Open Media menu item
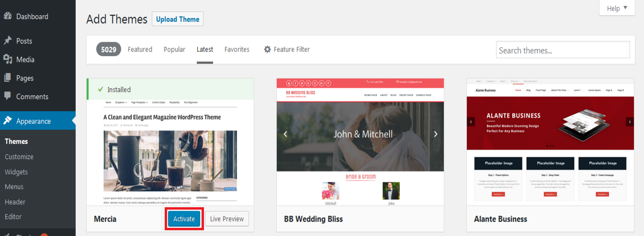 tap(38, 59)
